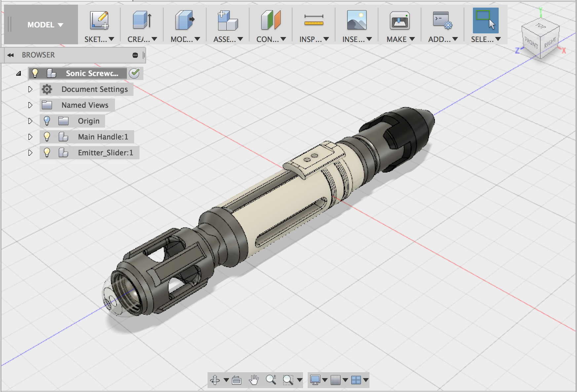Expand Named Views tree node
This screenshot has width=577, height=392.
30,105
